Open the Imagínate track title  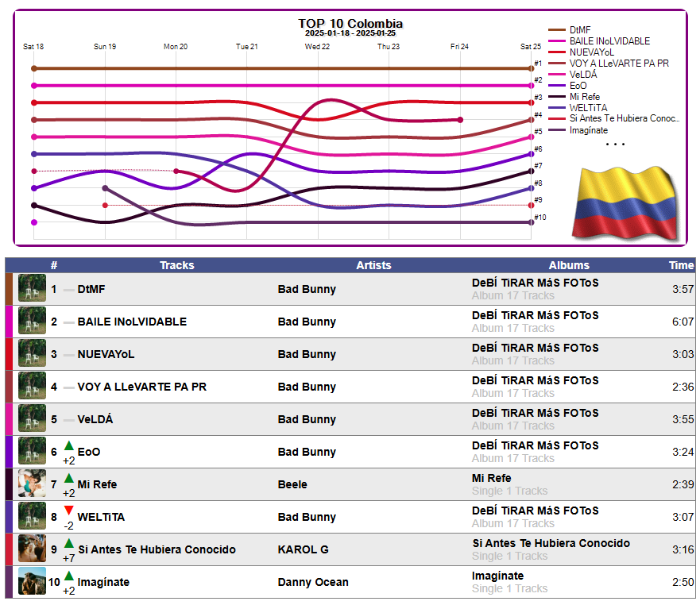point(103,582)
